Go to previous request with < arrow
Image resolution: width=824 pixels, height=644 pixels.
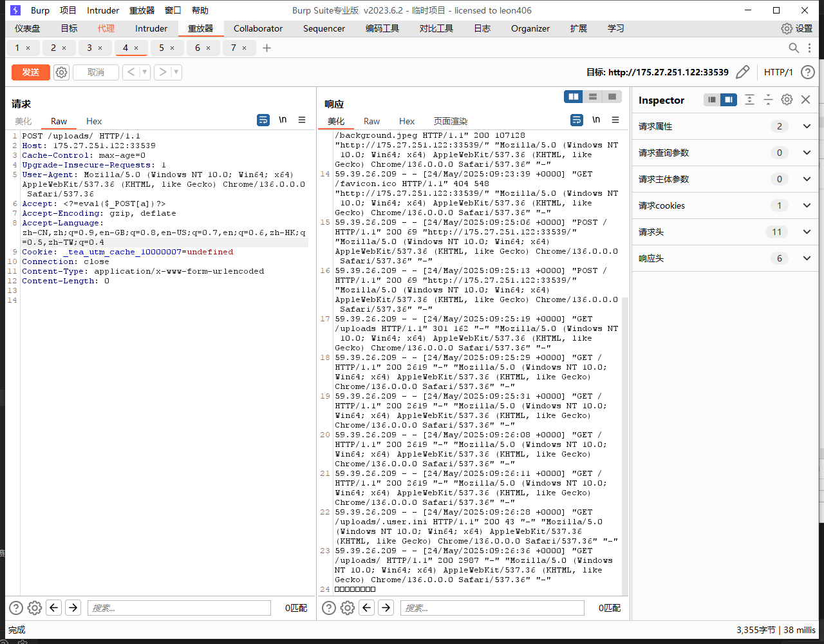[x=131, y=72]
